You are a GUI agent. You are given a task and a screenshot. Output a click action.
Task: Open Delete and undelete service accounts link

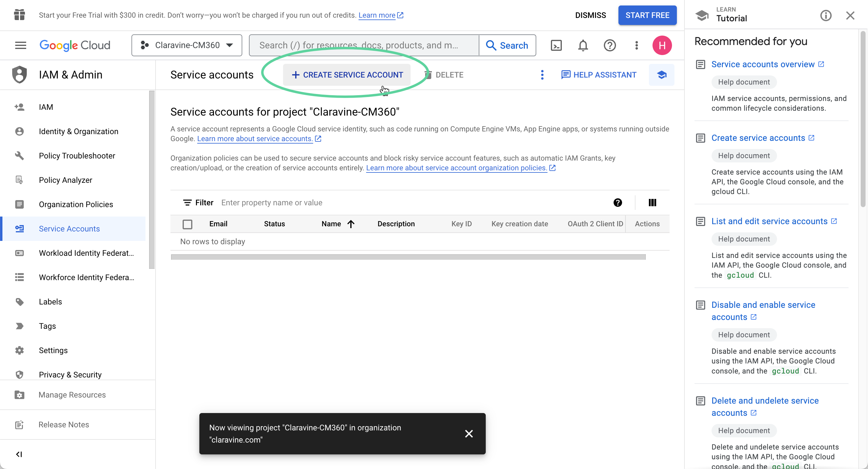[x=765, y=407]
